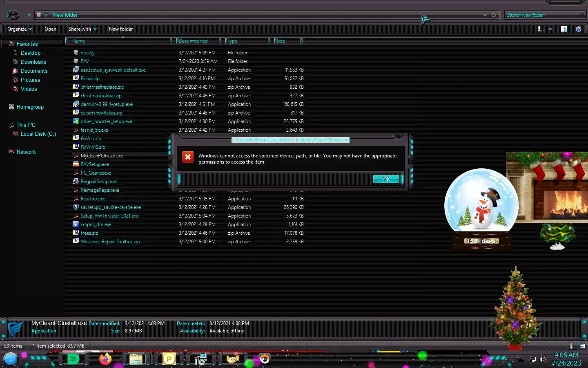Click the Open toolbar button
The height and width of the screenshot is (368, 588).
point(50,29)
